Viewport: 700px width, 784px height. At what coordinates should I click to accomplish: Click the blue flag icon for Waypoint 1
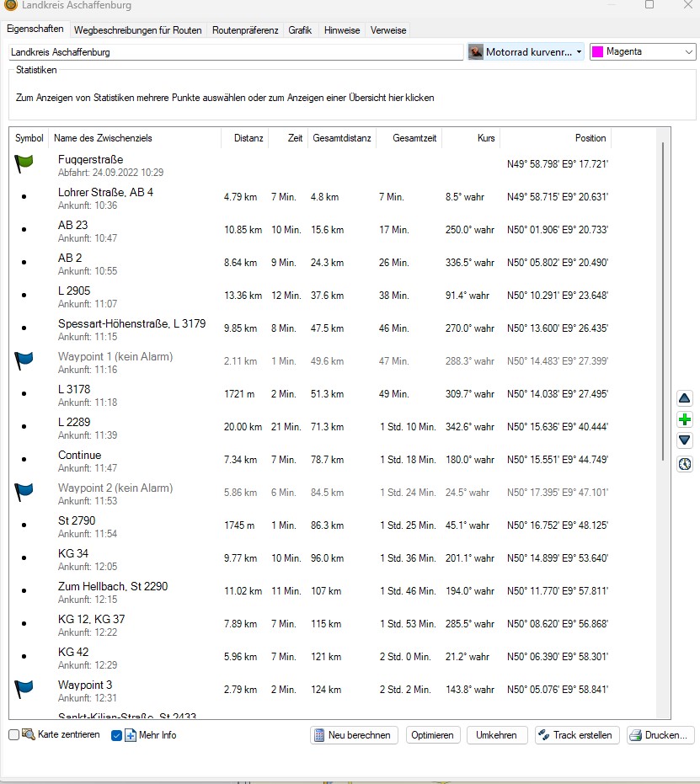click(x=24, y=361)
